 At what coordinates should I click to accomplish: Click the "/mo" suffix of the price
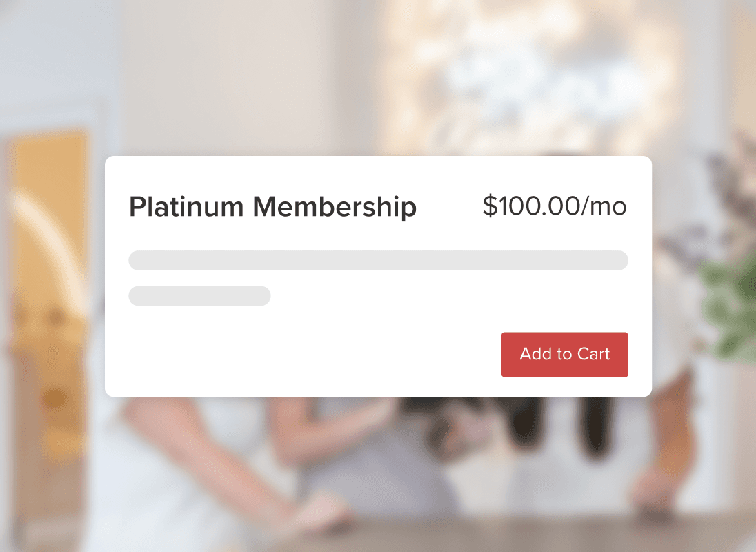(604, 206)
